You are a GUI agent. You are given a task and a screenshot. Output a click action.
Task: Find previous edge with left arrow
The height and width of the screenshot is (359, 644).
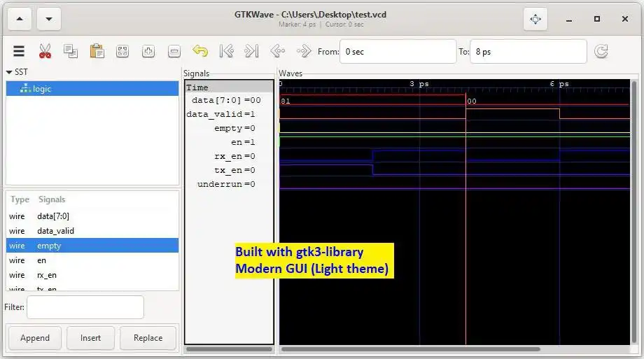(x=278, y=51)
